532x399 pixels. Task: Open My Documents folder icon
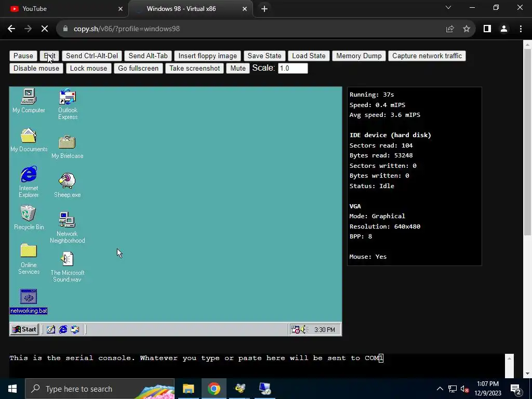[29, 140]
